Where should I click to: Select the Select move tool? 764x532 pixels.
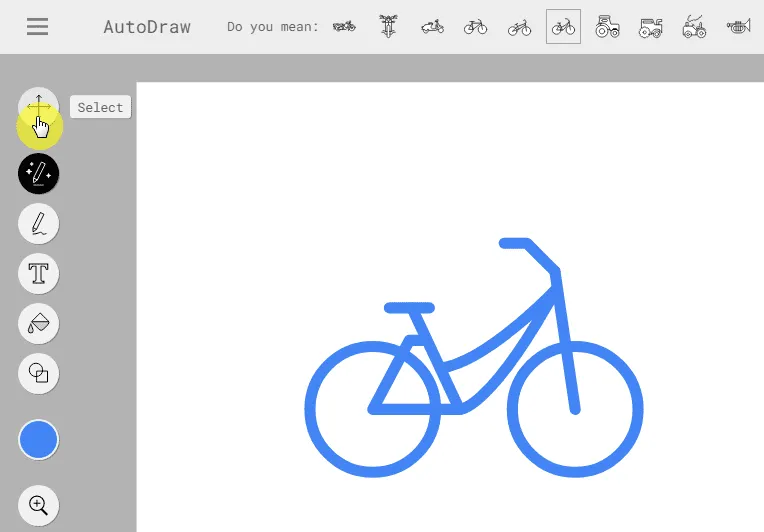click(38, 107)
